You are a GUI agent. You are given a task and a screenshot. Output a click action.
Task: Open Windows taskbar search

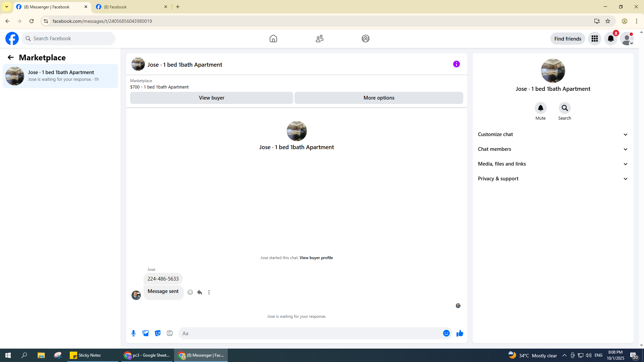[x=24, y=355]
